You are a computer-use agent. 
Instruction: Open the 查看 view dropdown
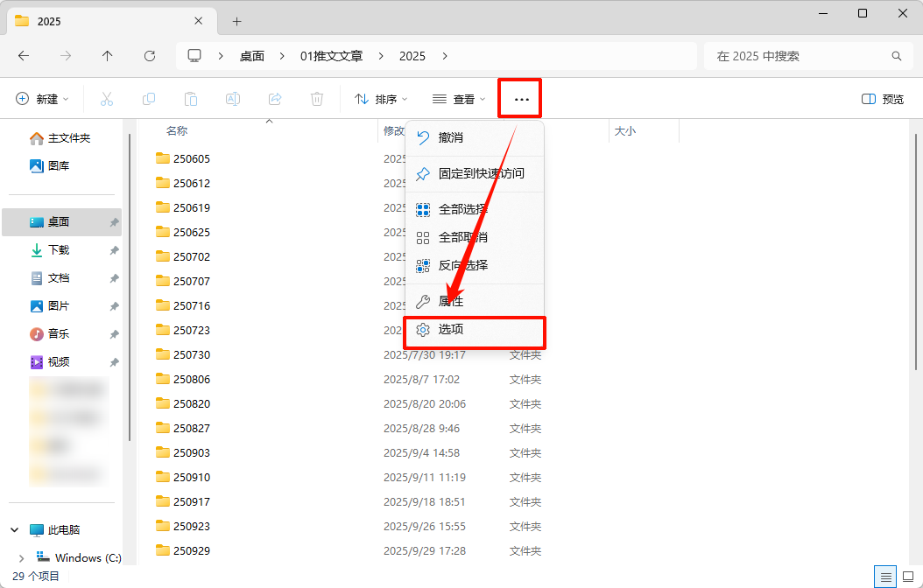click(x=457, y=98)
